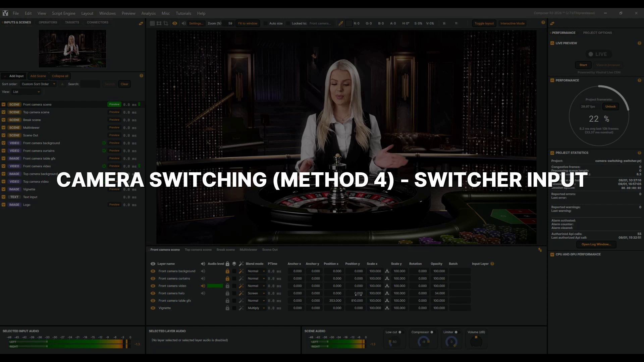644x362 pixels.
Task: Switch to the Operators tab
Action: click(x=48, y=22)
